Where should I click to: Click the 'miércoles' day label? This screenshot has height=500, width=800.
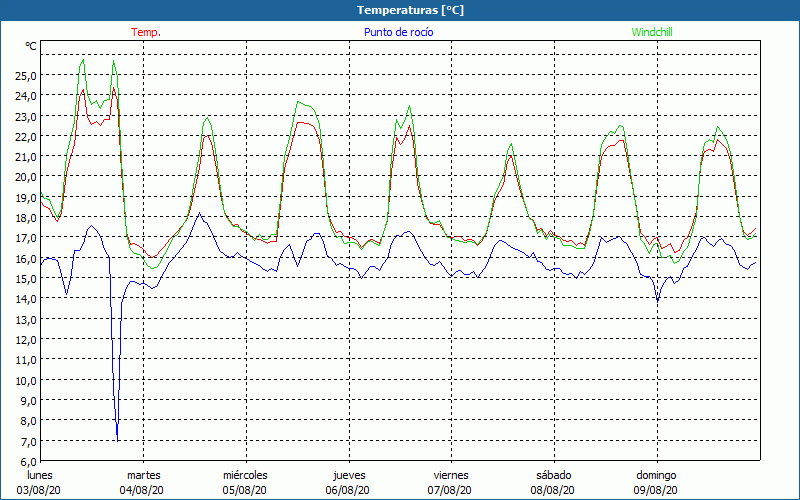[245, 475]
